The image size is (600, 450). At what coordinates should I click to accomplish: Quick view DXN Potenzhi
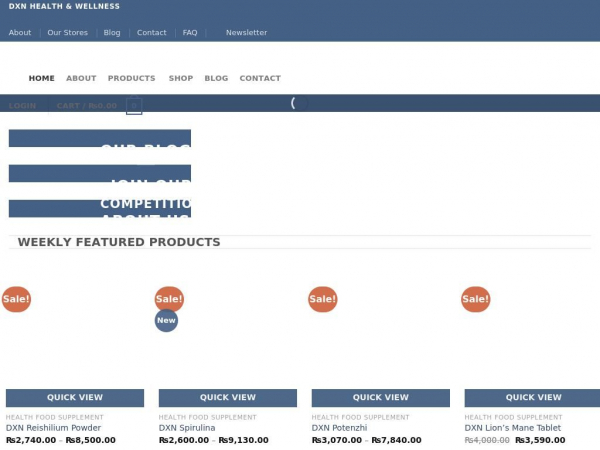tap(381, 398)
